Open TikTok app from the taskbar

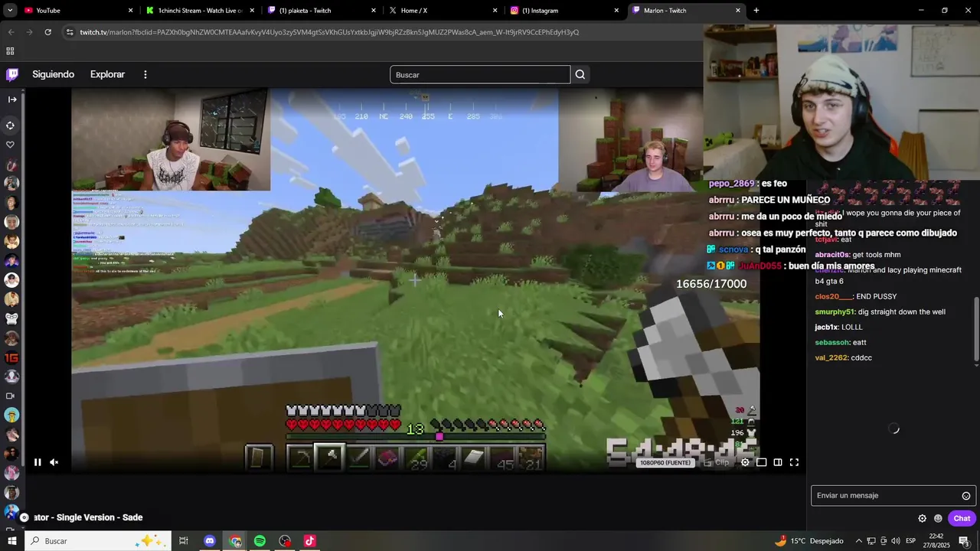310,541
